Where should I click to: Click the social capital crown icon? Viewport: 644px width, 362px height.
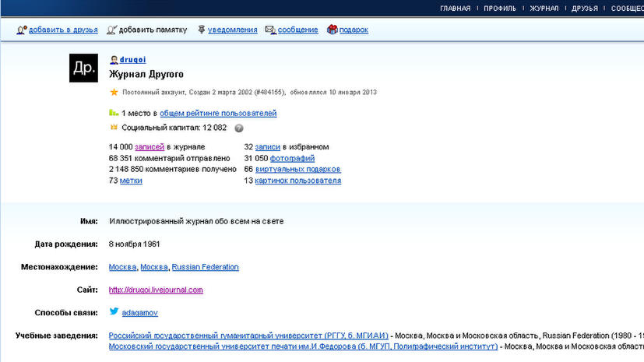114,127
